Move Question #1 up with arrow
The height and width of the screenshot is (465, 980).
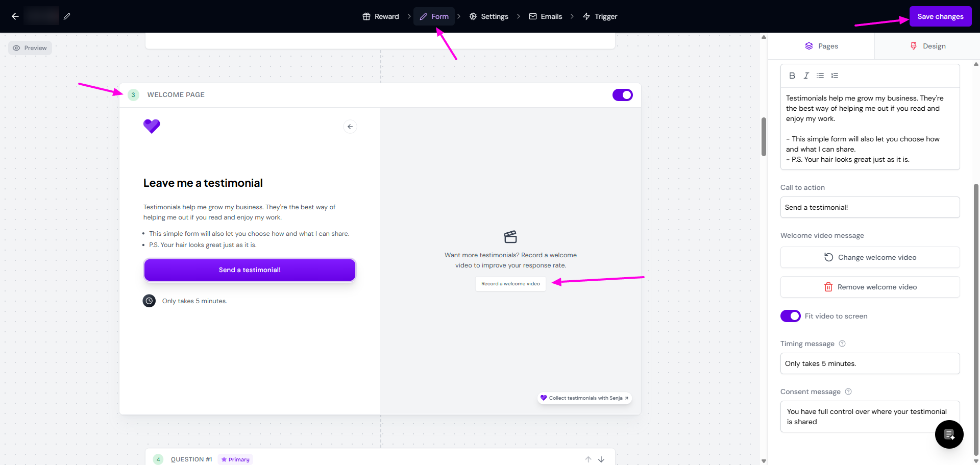coord(588,459)
